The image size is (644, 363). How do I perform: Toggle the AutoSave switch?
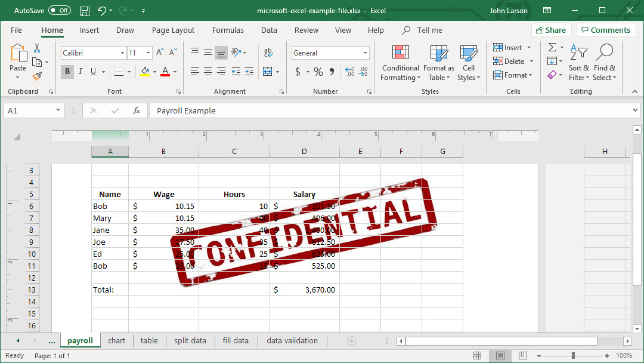[59, 11]
